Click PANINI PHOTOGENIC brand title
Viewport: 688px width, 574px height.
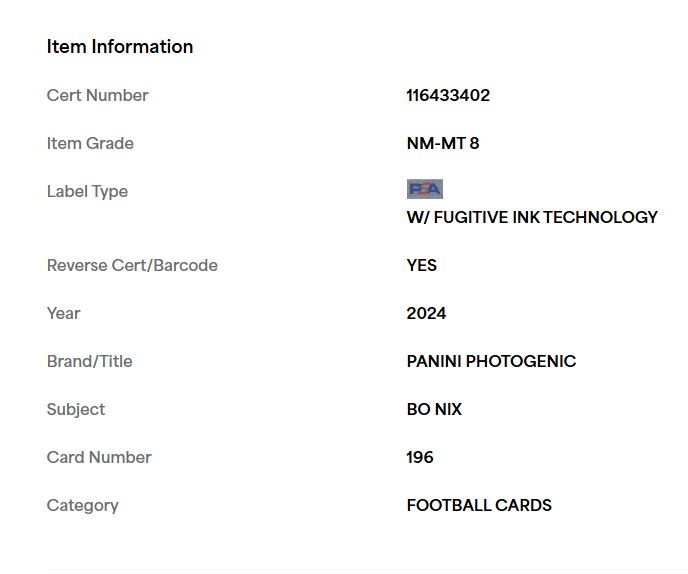[491, 361]
